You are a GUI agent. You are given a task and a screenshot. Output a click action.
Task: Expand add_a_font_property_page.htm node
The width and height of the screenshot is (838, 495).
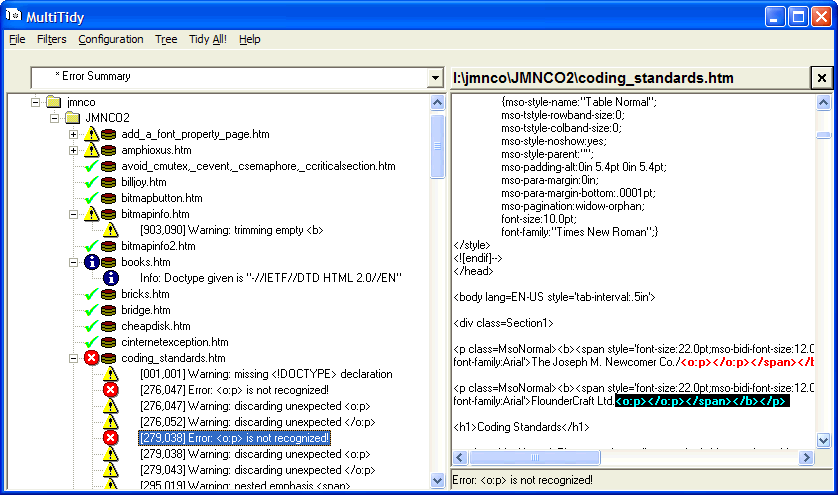click(73, 134)
